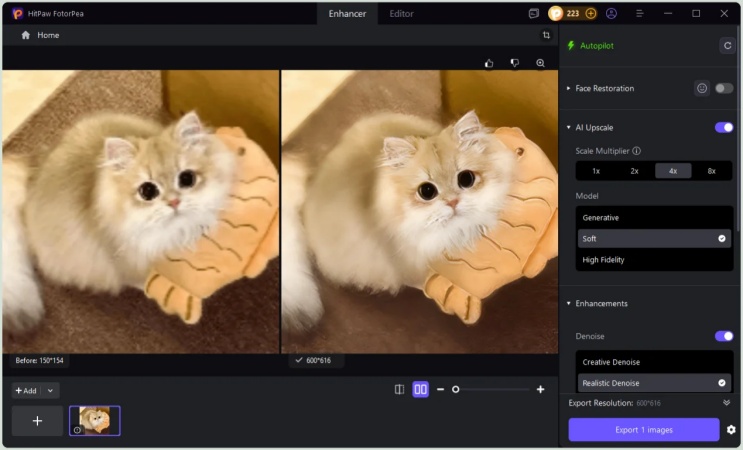Image resolution: width=743 pixels, height=450 pixels.
Task: Select the 1x scale multiplier
Action: click(596, 171)
